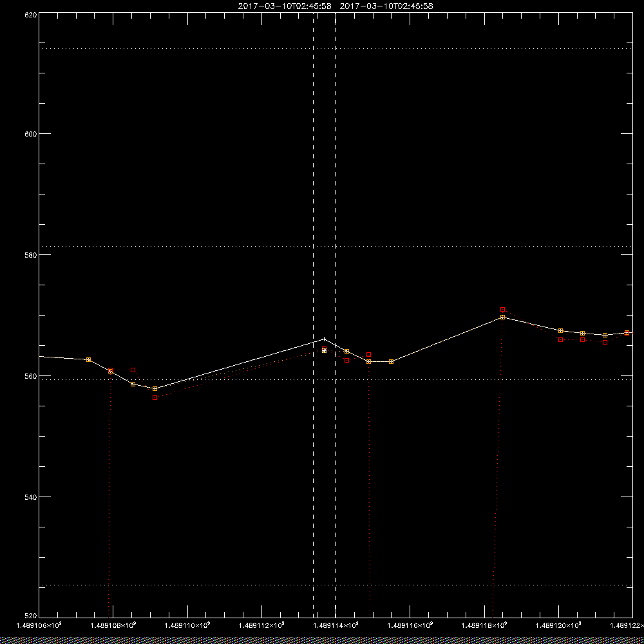Click the 620 y-axis label
This screenshot has height=644, width=644.
[31, 15]
